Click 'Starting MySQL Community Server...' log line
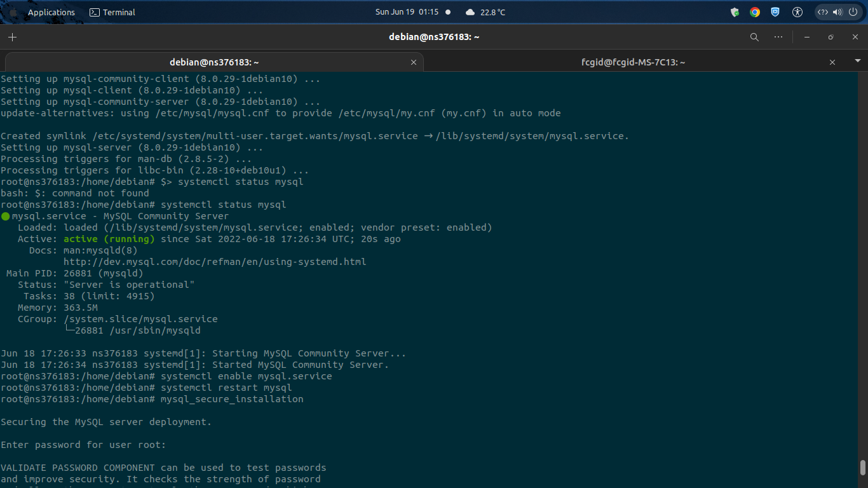The width and height of the screenshot is (868, 488). 203,353
